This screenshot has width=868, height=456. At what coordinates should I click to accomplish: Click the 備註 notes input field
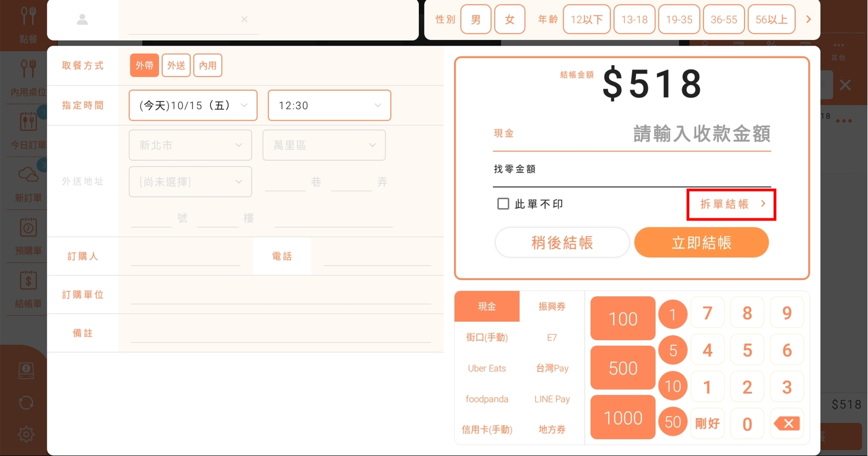[280, 333]
